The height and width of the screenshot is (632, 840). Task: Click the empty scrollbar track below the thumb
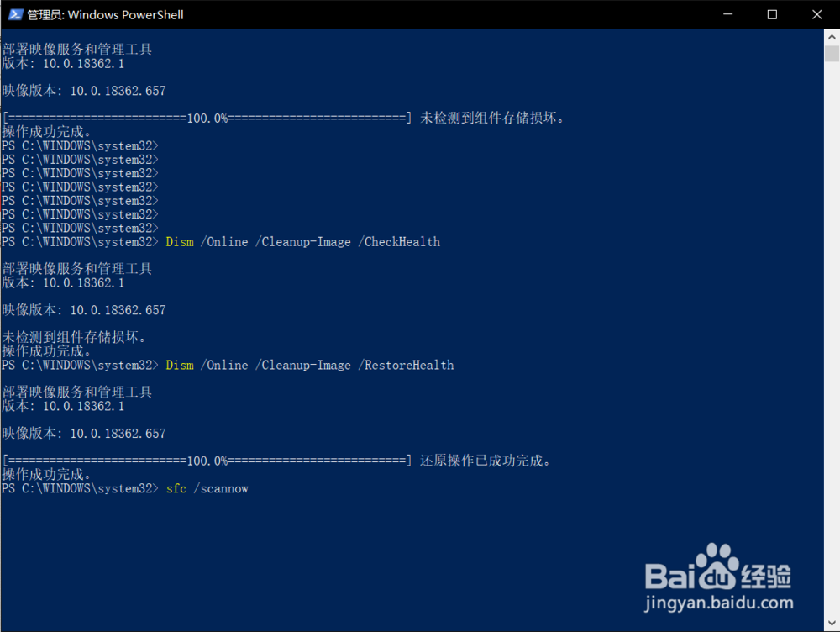(832, 338)
